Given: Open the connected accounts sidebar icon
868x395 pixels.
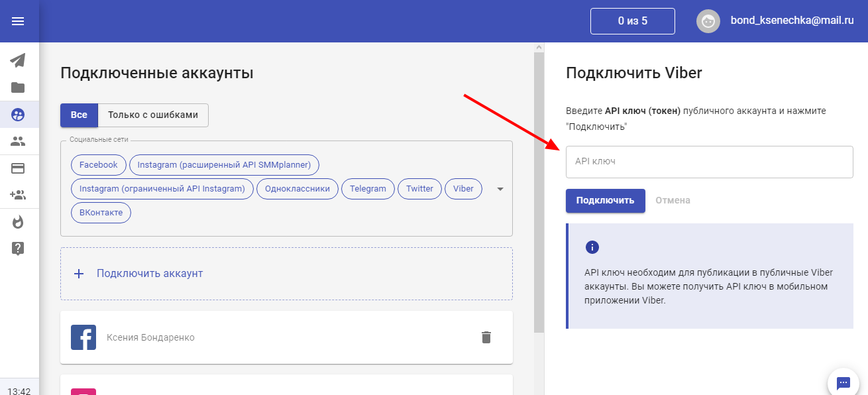Looking at the screenshot, I should pyautogui.click(x=18, y=115).
